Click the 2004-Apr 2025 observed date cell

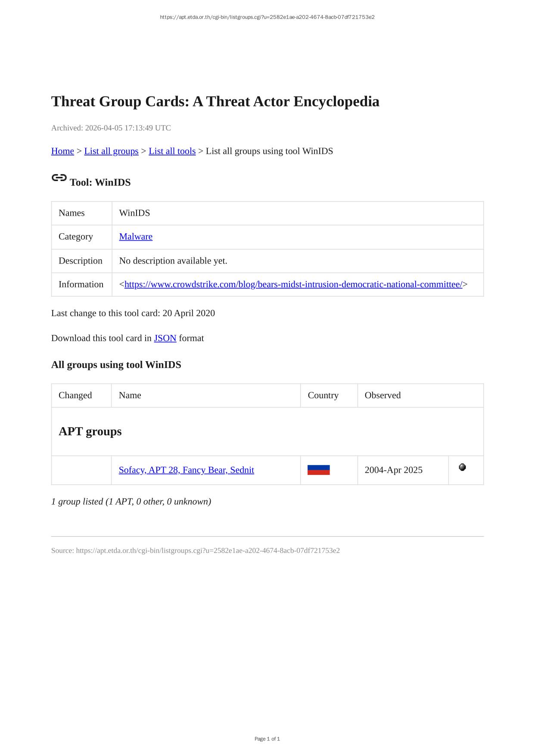393,470
